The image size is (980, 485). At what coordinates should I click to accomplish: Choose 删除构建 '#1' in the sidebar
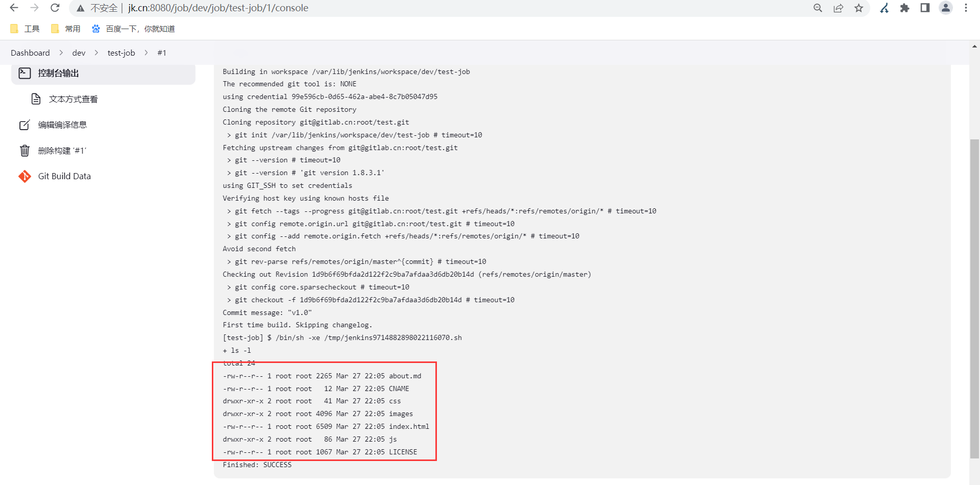click(x=62, y=151)
